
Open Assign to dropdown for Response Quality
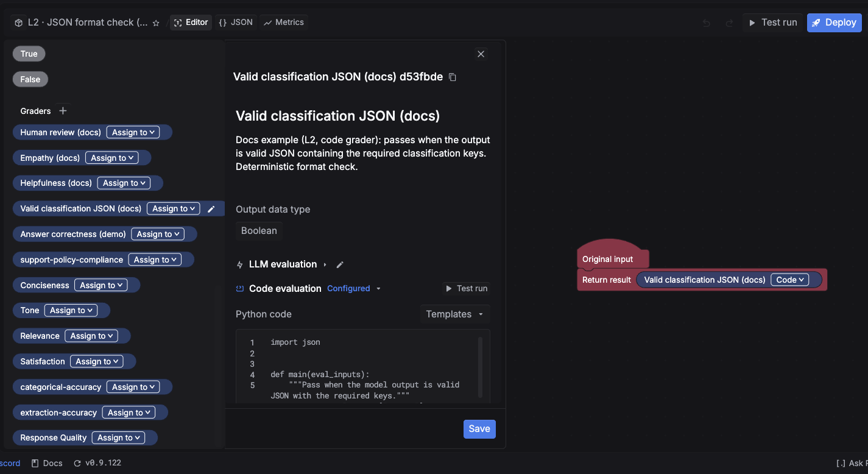(118, 437)
